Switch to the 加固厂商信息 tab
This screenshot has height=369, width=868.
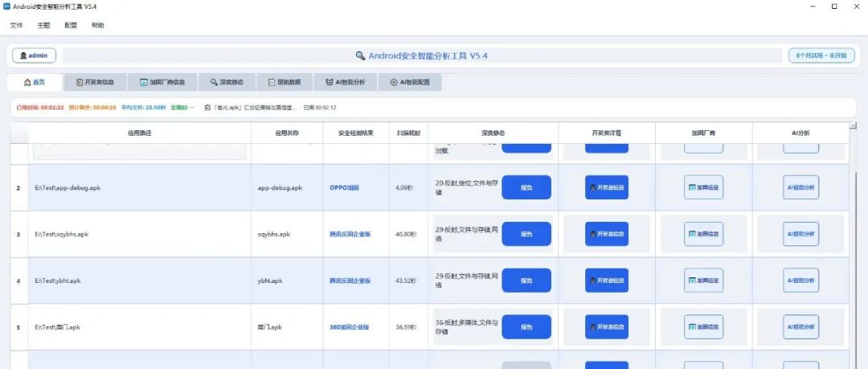(162, 82)
